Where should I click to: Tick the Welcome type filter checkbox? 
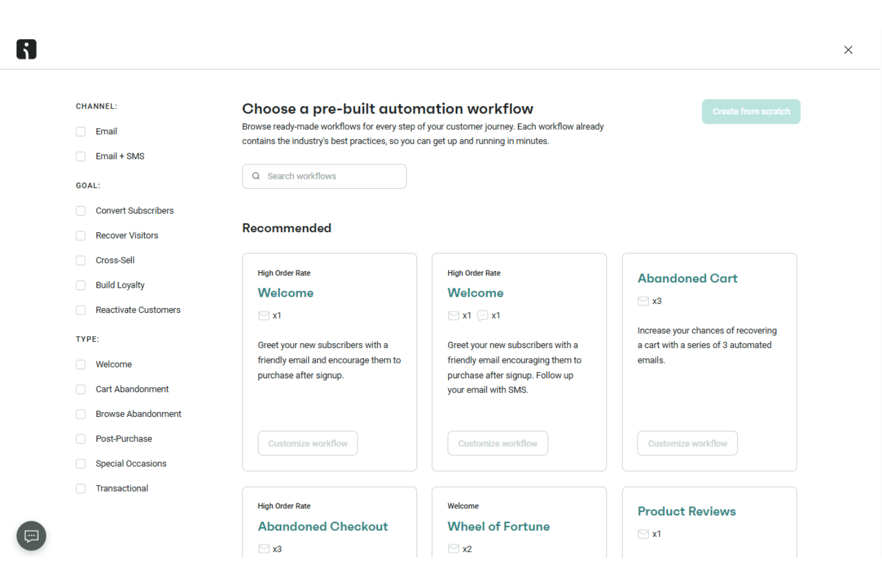(x=81, y=365)
